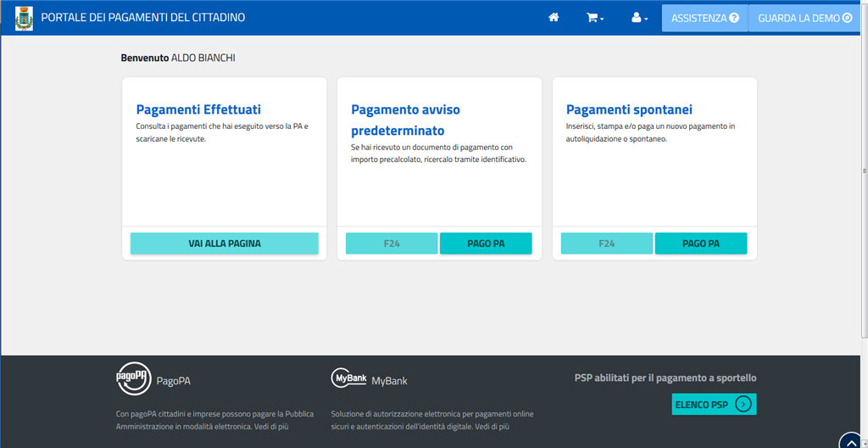Open Vedi di più in MyBank description
This screenshot has width=868, height=448.
492,427
